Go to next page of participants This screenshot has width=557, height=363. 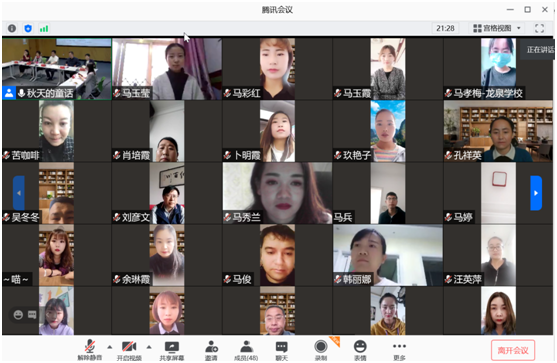coord(536,193)
